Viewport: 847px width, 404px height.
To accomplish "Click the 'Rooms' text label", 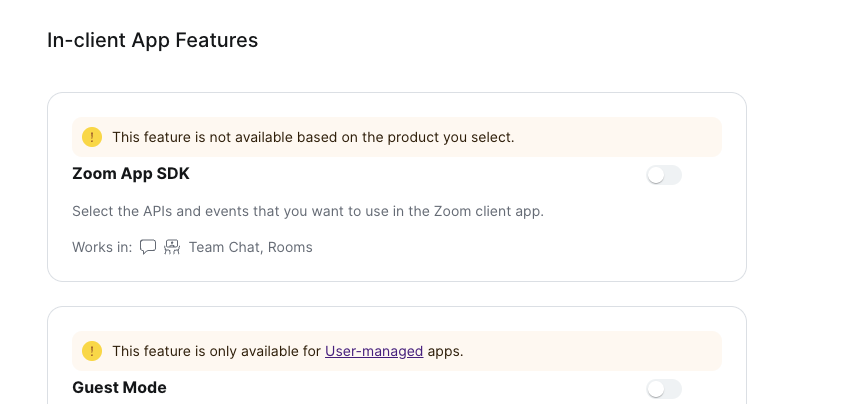I will (291, 247).
